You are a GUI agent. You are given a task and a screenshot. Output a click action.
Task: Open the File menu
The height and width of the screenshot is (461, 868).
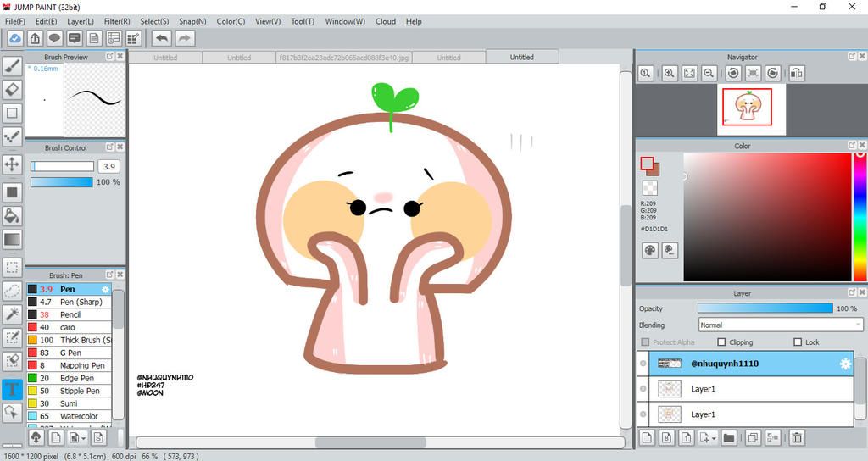pyautogui.click(x=15, y=21)
